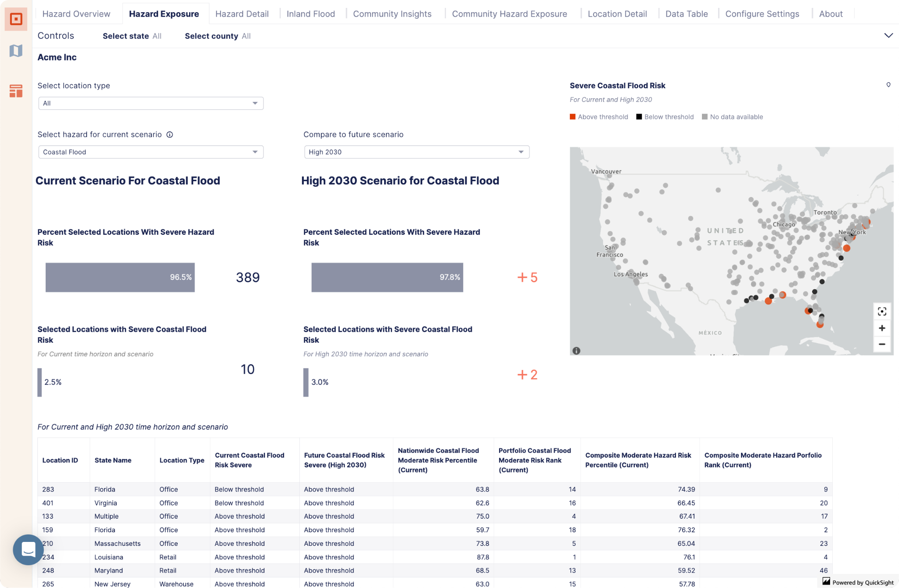Switch to the Inland Flood tab
Image resolution: width=899 pixels, height=588 pixels.
point(310,14)
